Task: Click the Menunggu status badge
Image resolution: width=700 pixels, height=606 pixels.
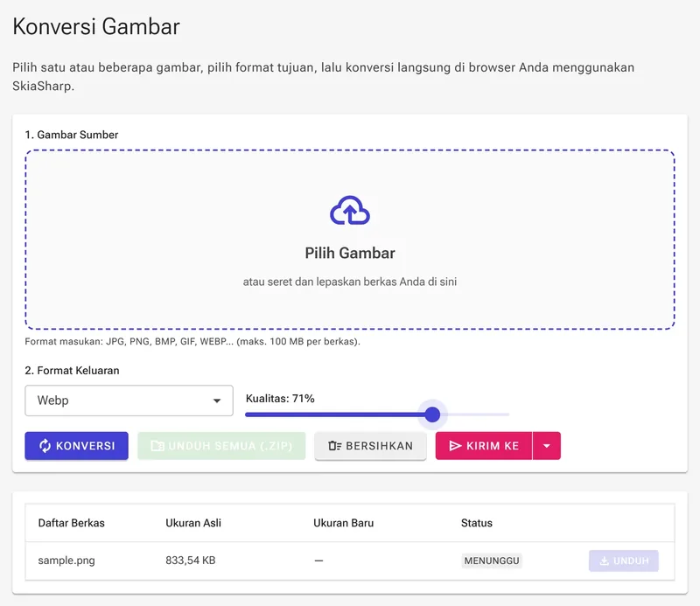Action: pos(492,561)
